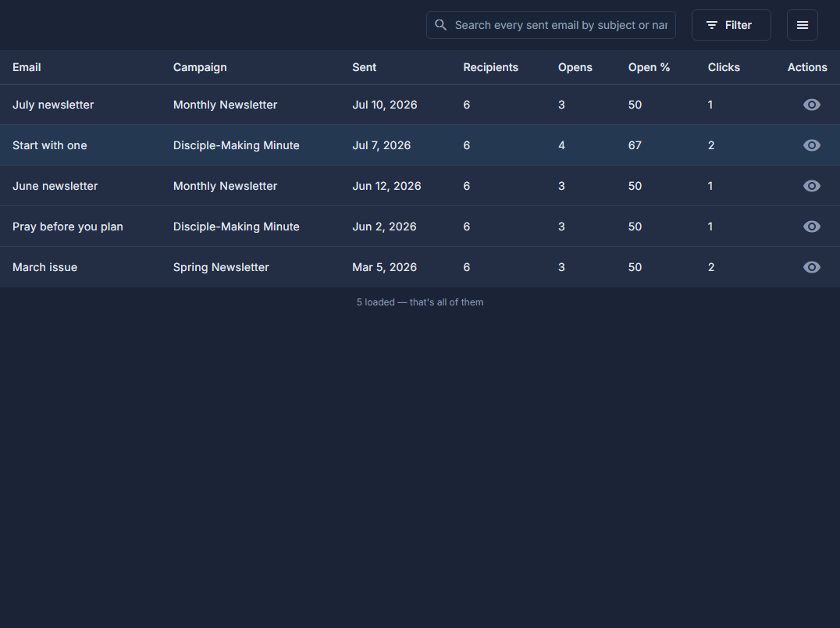Select the "Start with one" email name
The width and height of the screenshot is (840, 628).
pyautogui.click(x=50, y=146)
